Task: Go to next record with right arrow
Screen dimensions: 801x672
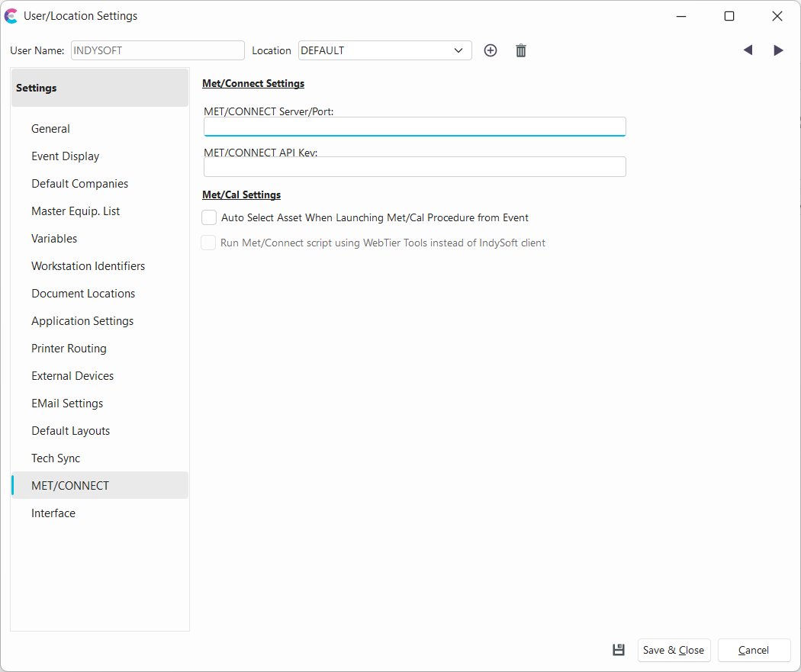Action: [x=778, y=50]
